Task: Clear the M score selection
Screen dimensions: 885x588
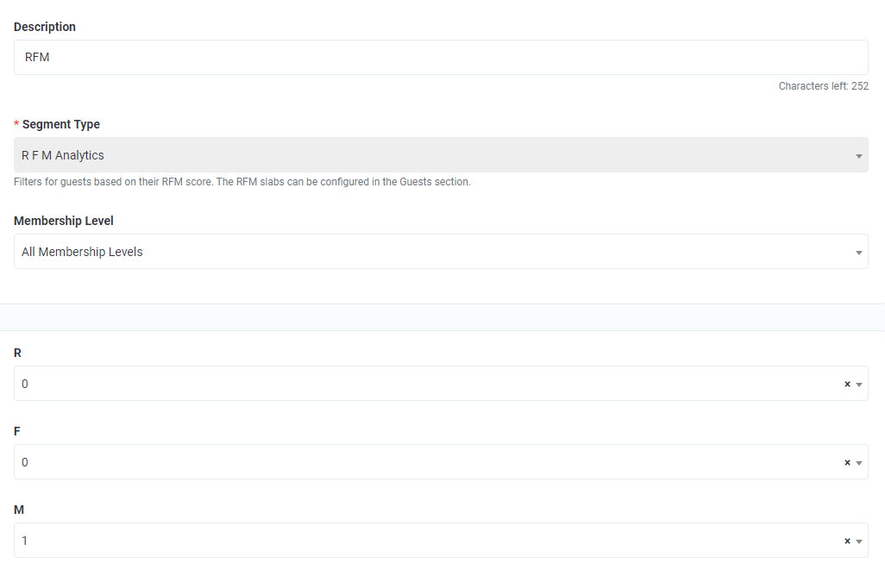Action: pyautogui.click(x=847, y=541)
